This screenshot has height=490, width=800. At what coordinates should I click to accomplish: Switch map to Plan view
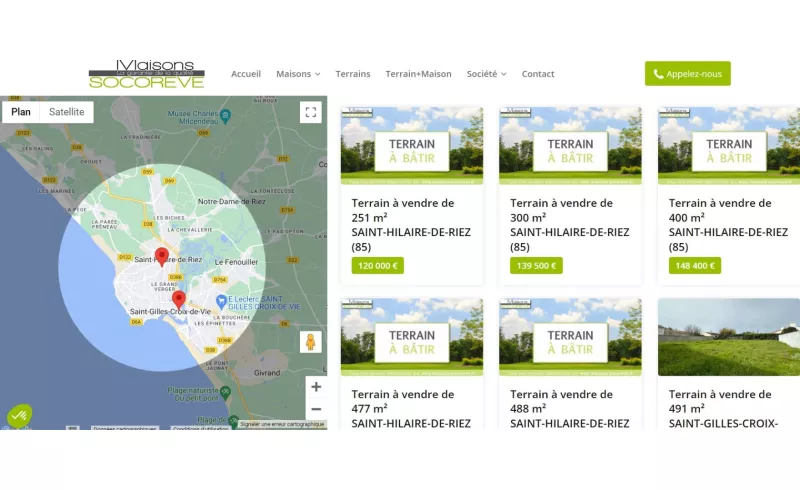click(x=21, y=112)
